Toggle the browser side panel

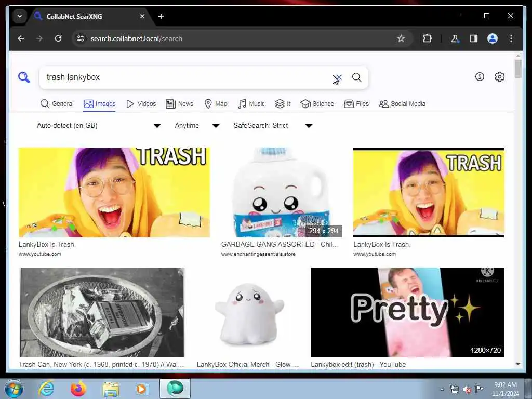pos(474,38)
